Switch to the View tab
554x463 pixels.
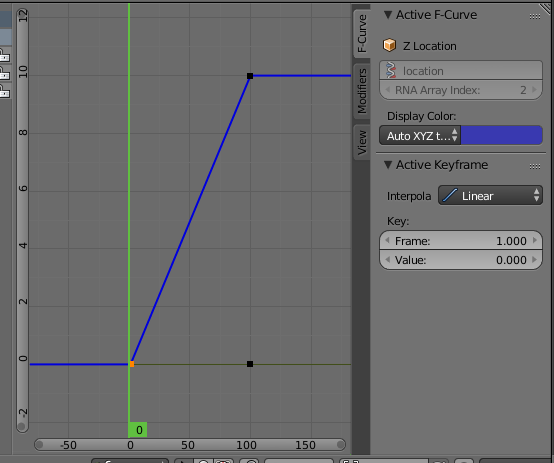tap(361, 142)
